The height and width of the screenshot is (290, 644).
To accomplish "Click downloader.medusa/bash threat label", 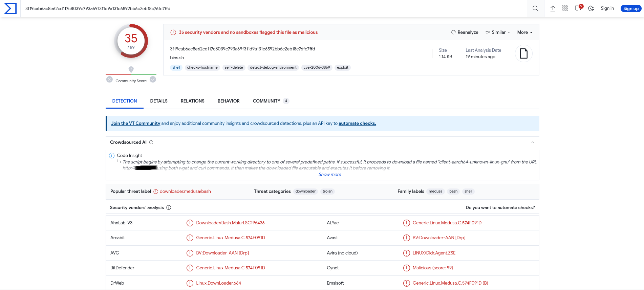I will 185,192.
